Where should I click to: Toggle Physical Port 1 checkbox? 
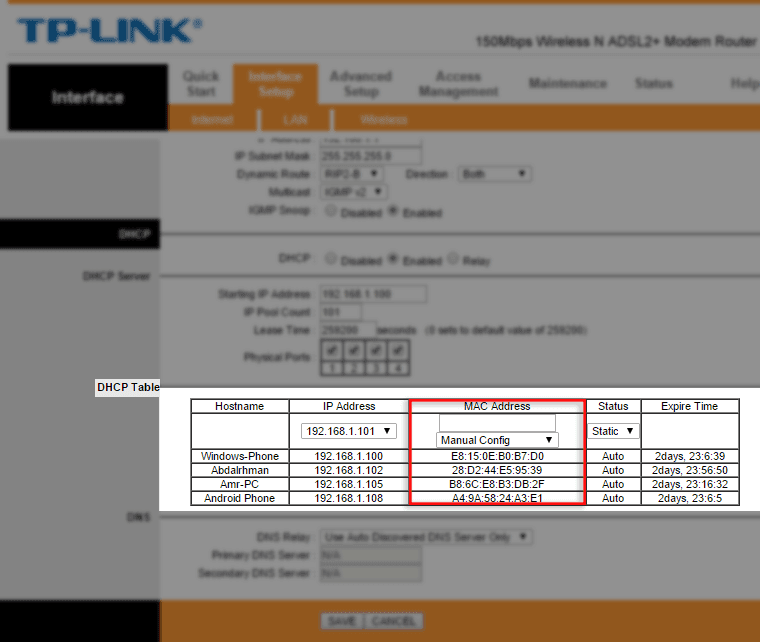coord(332,350)
